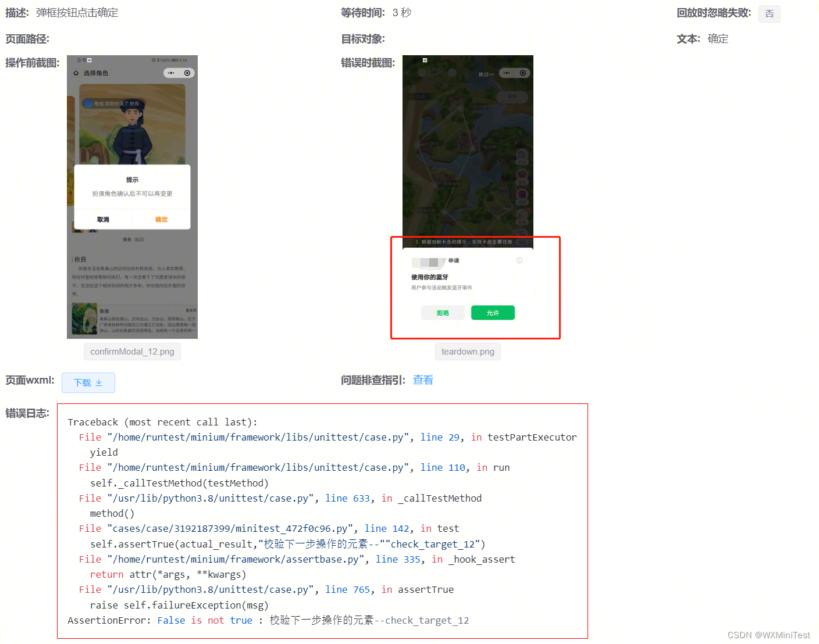Click the 角色 (0/2) counter text
The height and width of the screenshot is (644, 819).
click(x=133, y=239)
